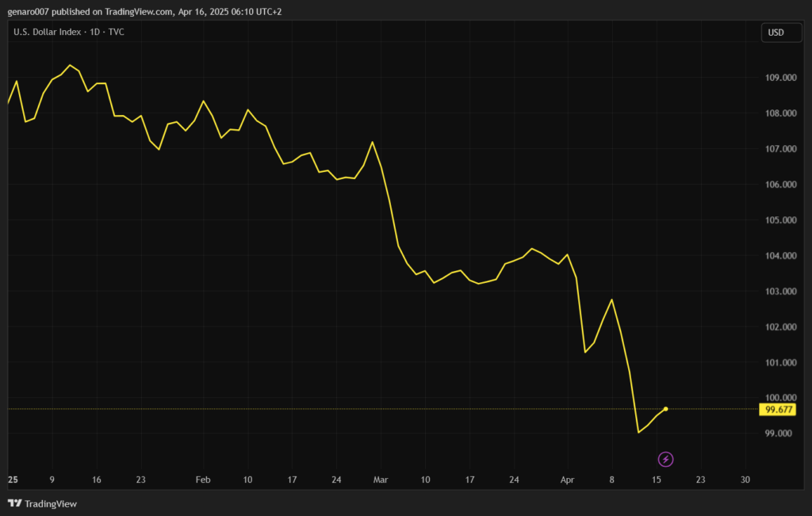The width and height of the screenshot is (812, 516).
Task: Select the Mar label on the time axis
Action: pyautogui.click(x=381, y=480)
